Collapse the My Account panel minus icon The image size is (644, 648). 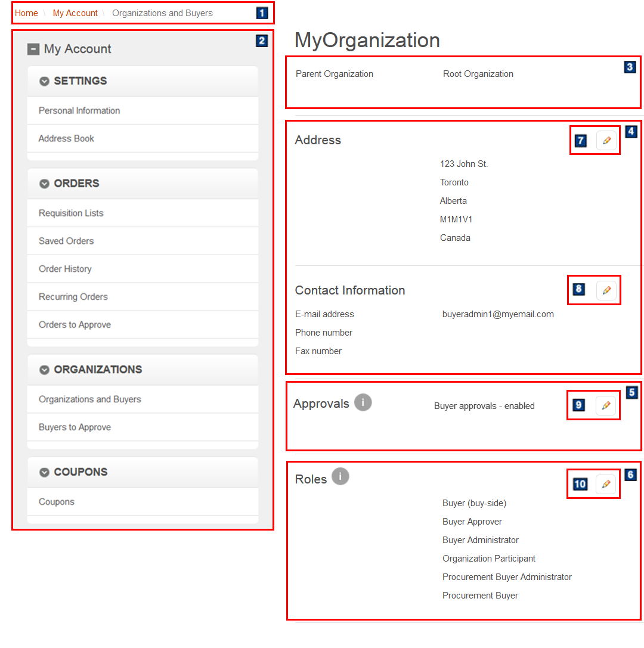tap(33, 49)
